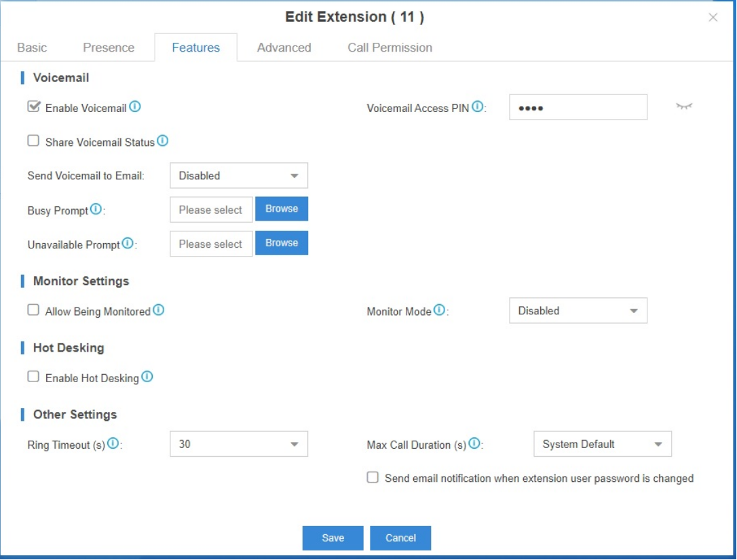Image resolution: width=737 pixels, height=560 pixels.
Task: Close the Edit Extension dialog
Action: [x=713, y=18]
